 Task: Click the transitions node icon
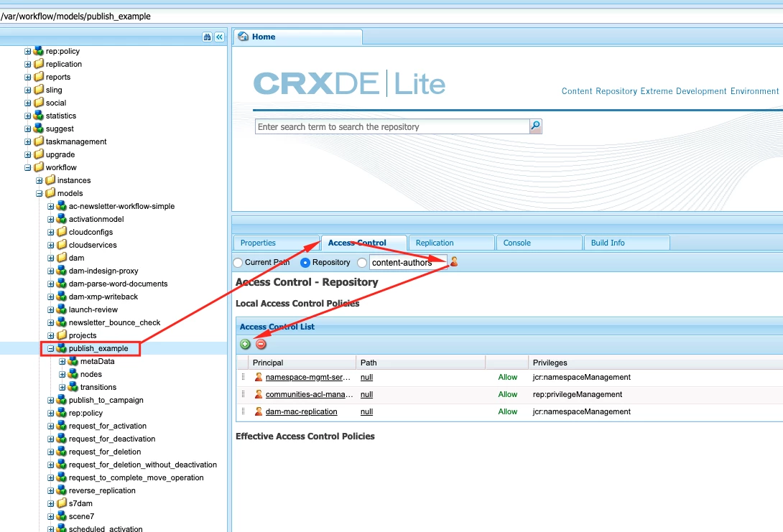tap(73, 387)
